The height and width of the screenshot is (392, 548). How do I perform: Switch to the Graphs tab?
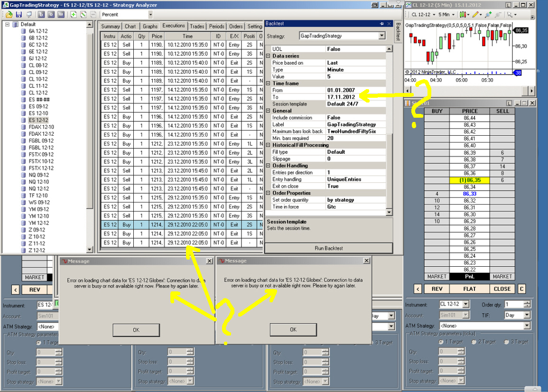pyautogui.click(x=150, y=26)
